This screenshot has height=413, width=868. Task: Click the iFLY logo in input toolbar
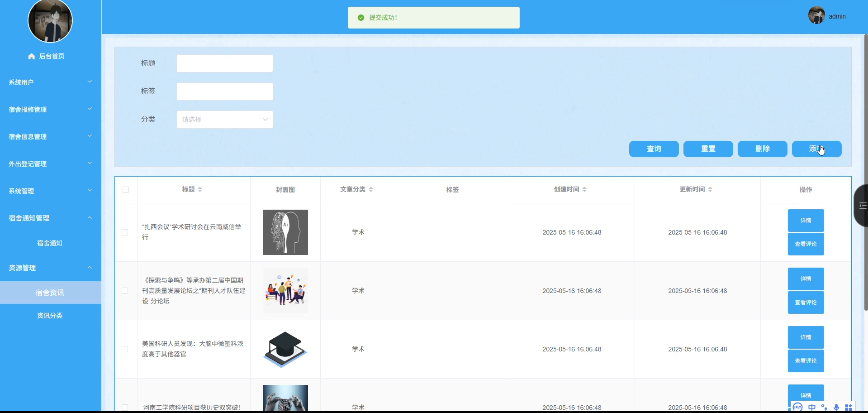point(797,407)
